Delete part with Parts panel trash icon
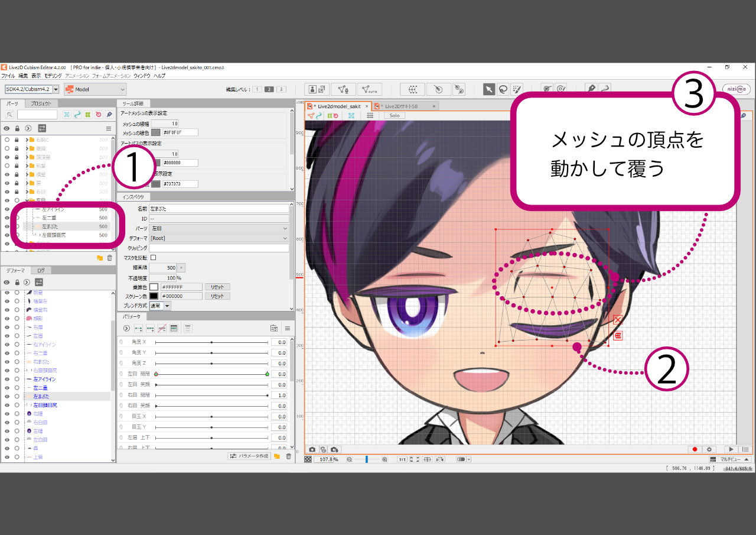 (109, 258)
